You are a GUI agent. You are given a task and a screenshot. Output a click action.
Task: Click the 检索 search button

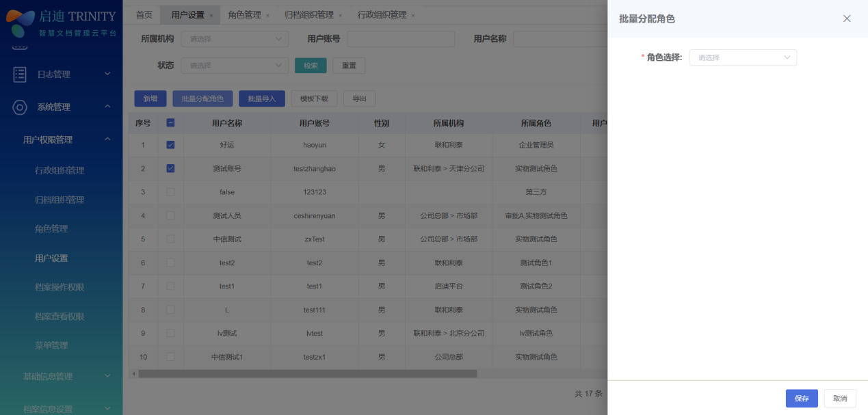[x=311, y=66]
